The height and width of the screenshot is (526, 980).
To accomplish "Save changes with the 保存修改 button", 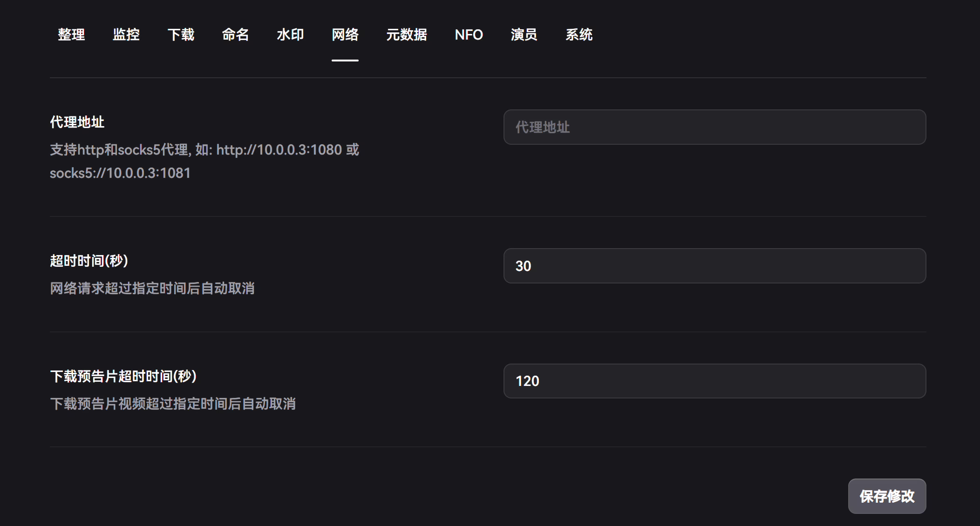I will tap(887, 496).
